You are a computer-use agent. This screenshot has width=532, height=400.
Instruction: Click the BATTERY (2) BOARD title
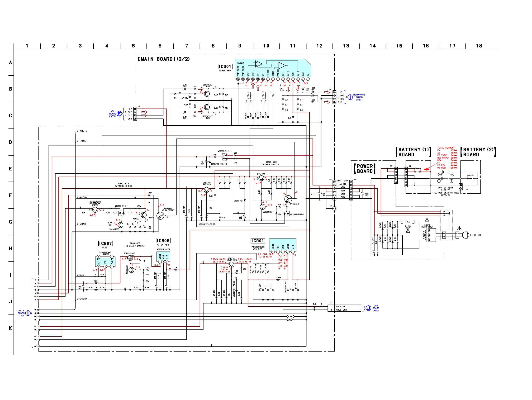coord(478,152)
